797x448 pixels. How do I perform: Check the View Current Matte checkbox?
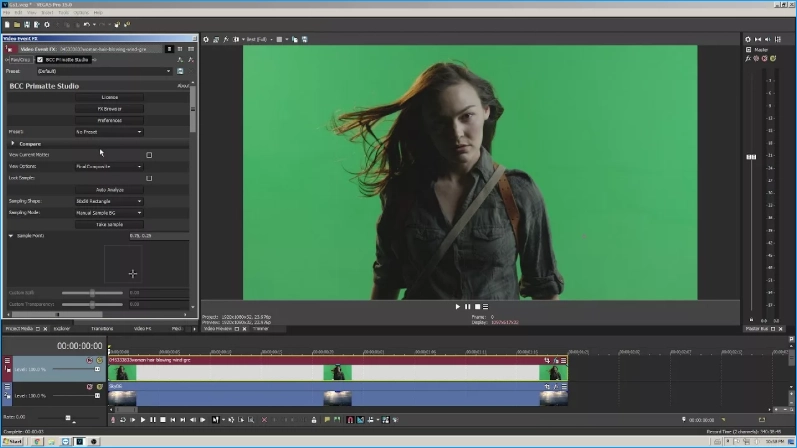tap(149, 155)
